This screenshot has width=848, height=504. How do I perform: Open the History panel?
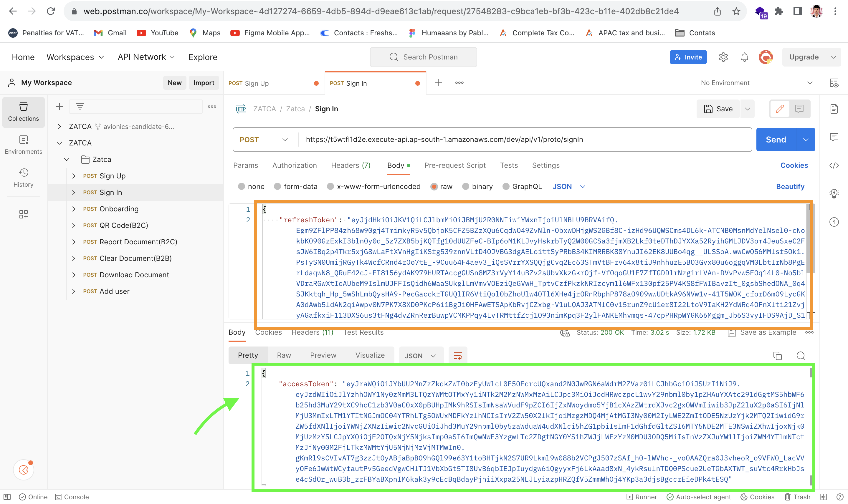[x=23, y=177]
